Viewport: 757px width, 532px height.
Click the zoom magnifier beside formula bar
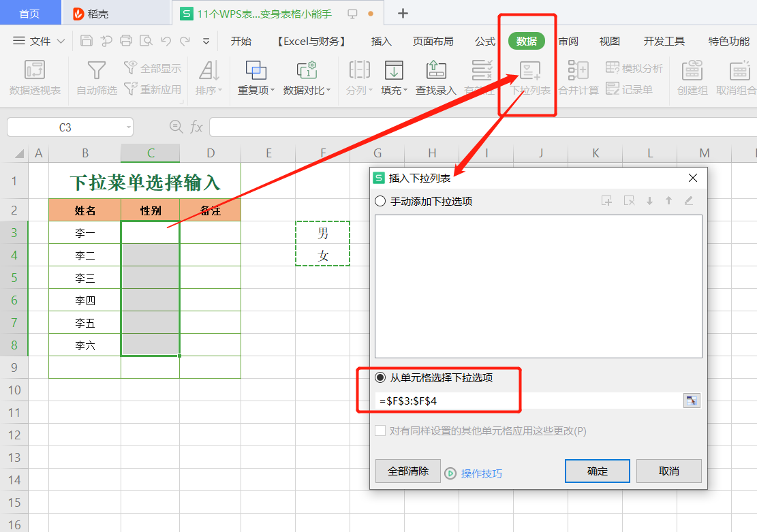[x=176, y=127]
